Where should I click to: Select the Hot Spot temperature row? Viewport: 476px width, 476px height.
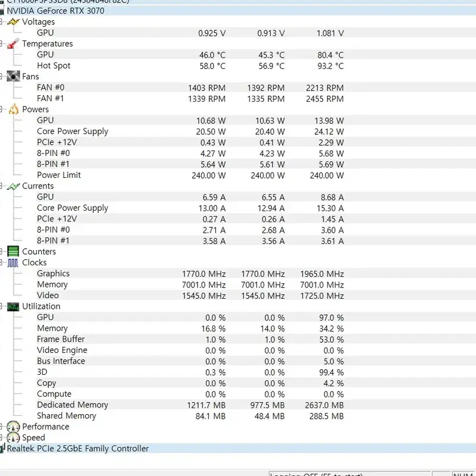238,66
